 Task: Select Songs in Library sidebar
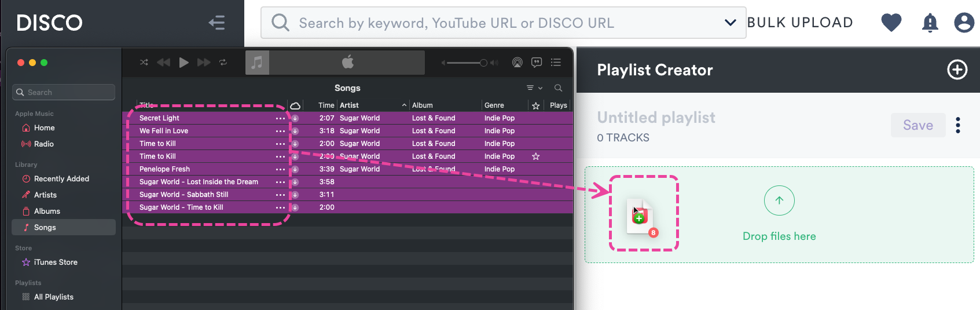64,227
